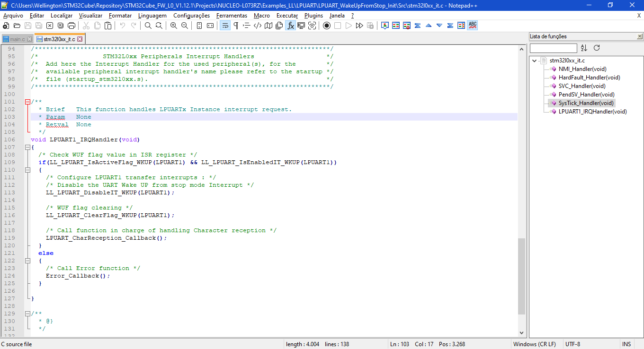This screenshot has width=644, height=349.
Task: Open the Localizar menu
Action: (62, 15)
